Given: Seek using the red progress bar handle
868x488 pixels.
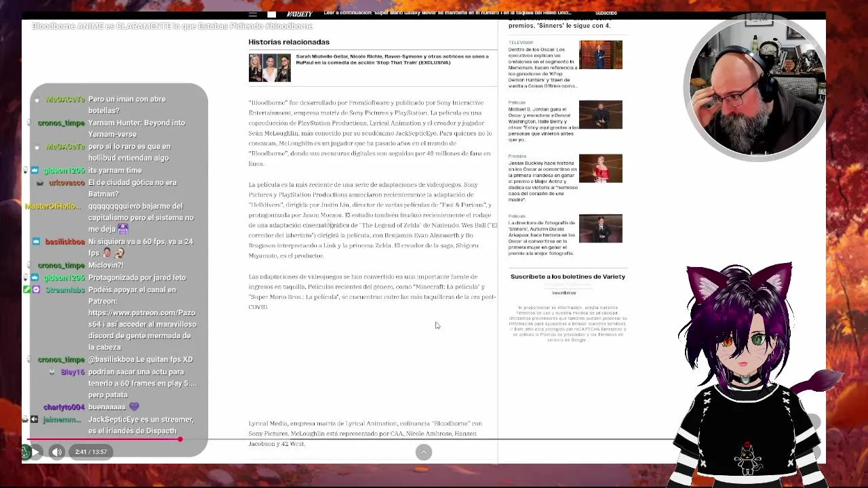Looking at the screenshot, I should (180, 439).
